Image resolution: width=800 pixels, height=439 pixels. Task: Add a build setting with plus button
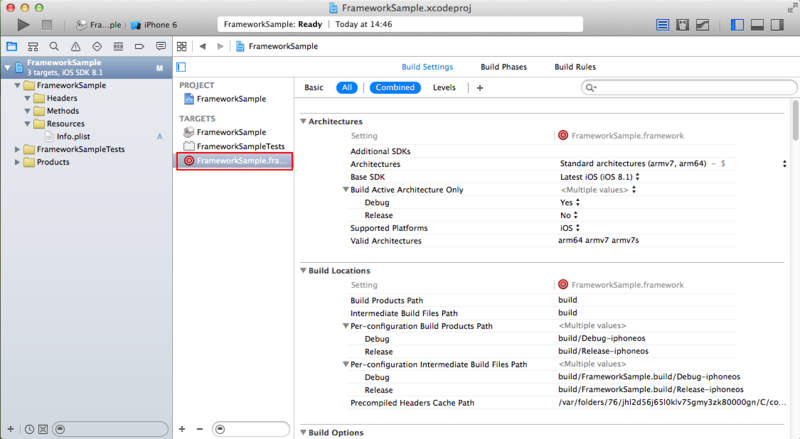coord(480,88)
